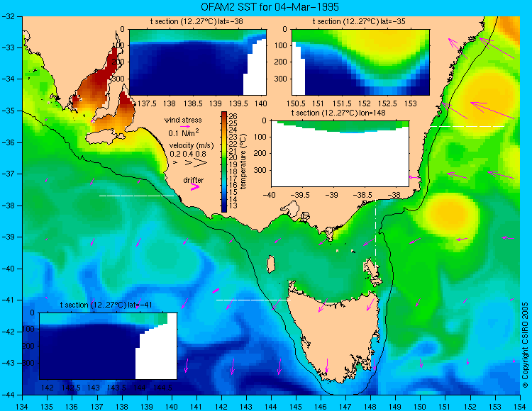Click the lon=148 temperature section inset plot
532x411 pixels.
click(340, 154)
